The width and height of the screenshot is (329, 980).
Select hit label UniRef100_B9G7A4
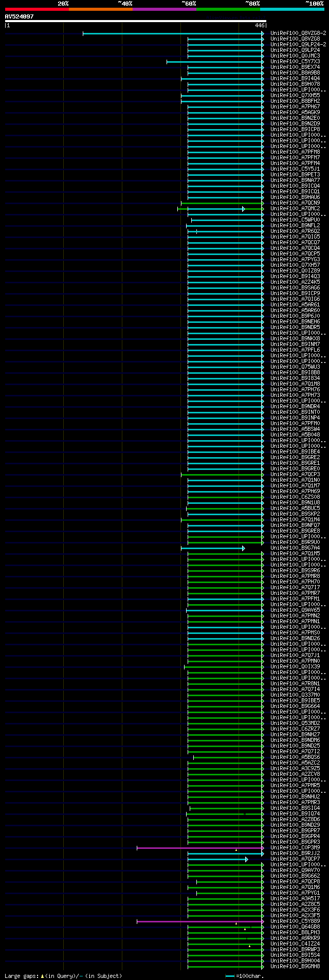[295, 548]
